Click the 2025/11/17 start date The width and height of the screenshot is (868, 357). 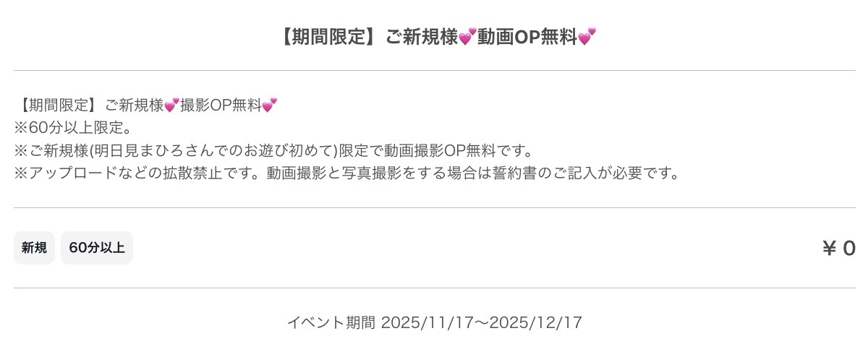click(x=427, y=322)
